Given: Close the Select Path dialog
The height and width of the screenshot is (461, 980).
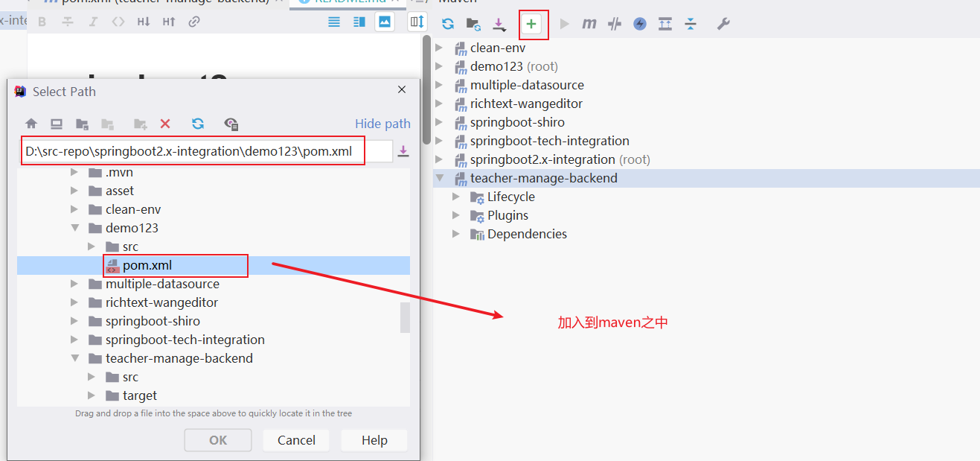Looking at the screenshot, I should pyautogui.click(x=402, y=90).
